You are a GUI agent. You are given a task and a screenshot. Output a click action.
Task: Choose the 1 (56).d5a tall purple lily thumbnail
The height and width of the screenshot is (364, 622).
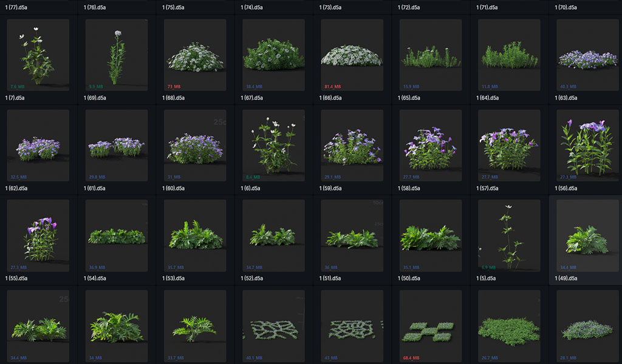(587, 145)
